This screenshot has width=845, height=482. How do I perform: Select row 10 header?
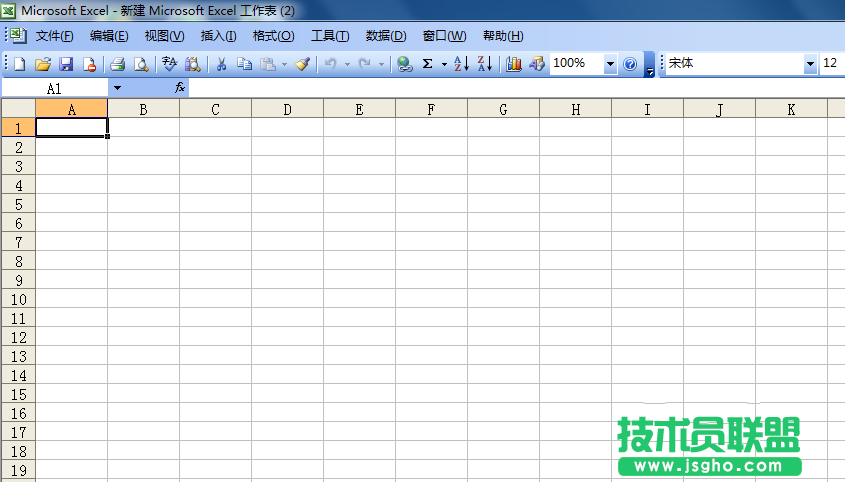[x=18, y=299]
